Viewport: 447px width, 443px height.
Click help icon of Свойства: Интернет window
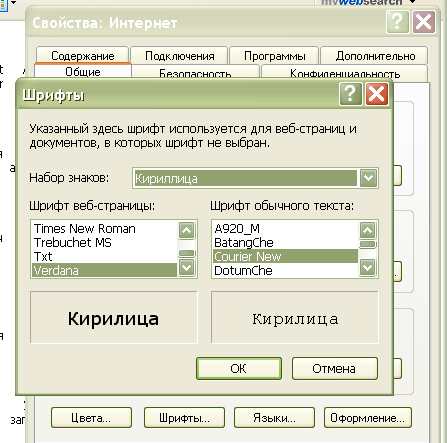(398, 22)
